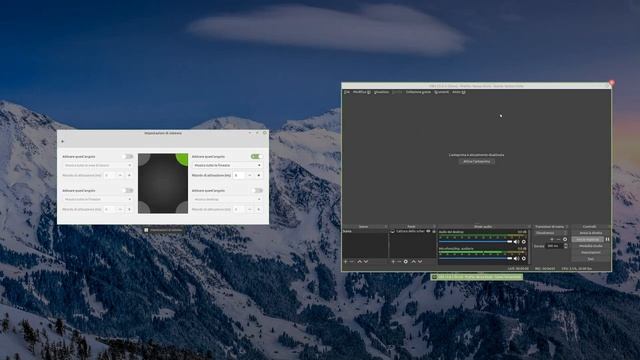Viewport: 640px width, 360px height.
Task: Remove selected source with minus icon
Action: tap(399, 262)
